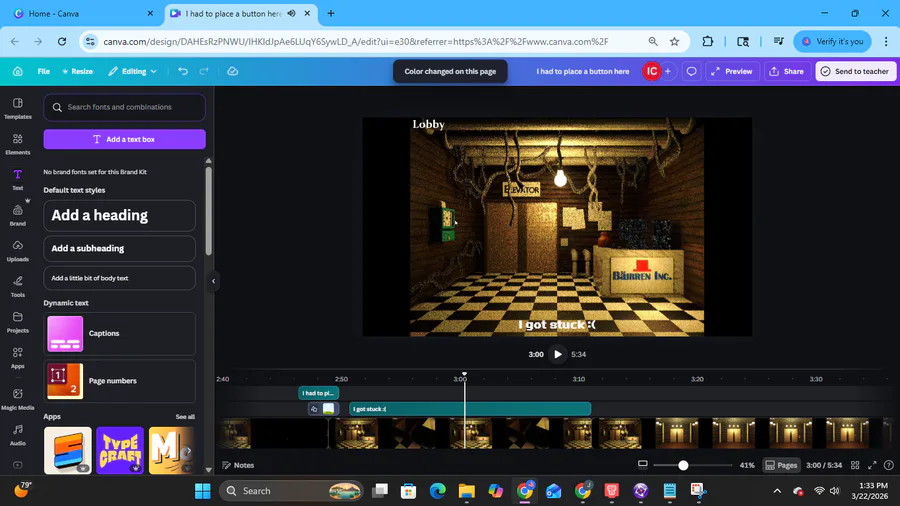
Task: Open the Templates sidebar panel
Action: (18, 108)
